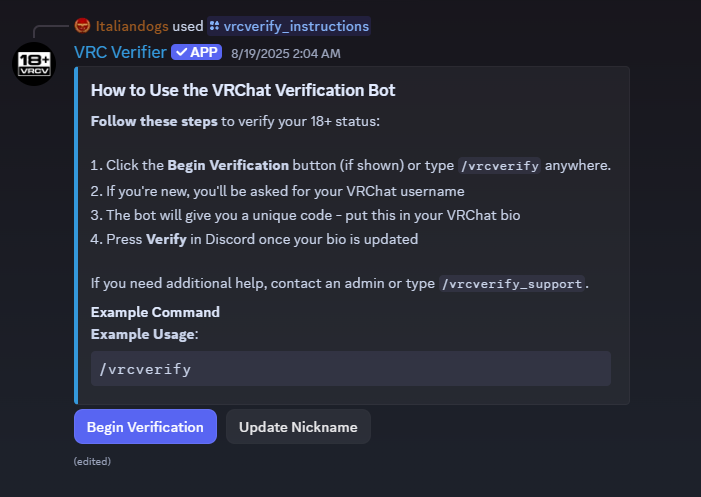Click the embed title about VRChat Verification Bot
This screenshot has height=497, width=701.
pos(243,90)
